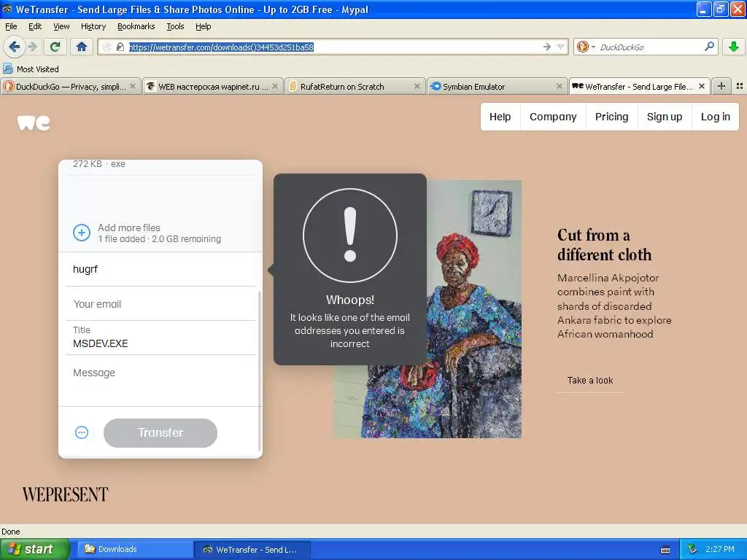Click Sign up
Viewport: 747px width, 560px height.
click(x=664, y=117)
